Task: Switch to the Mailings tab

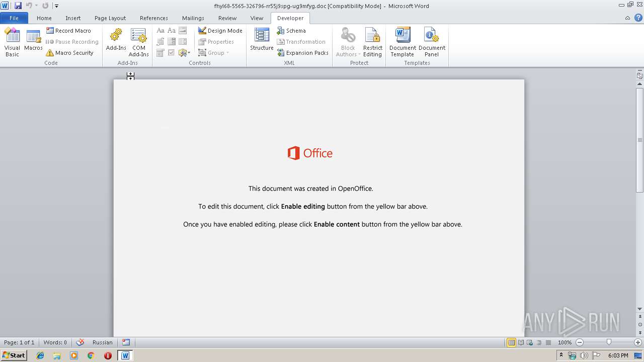Action: point(193,18)
